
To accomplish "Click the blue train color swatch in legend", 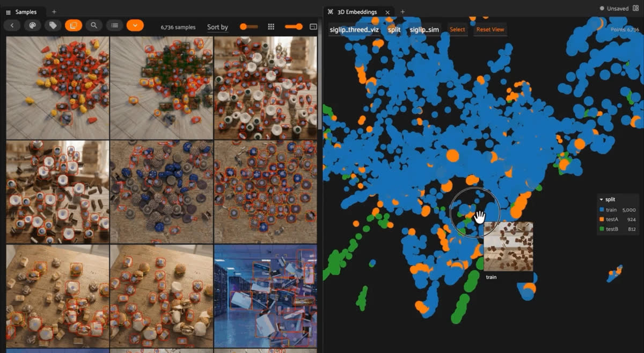I will point(602,210).
